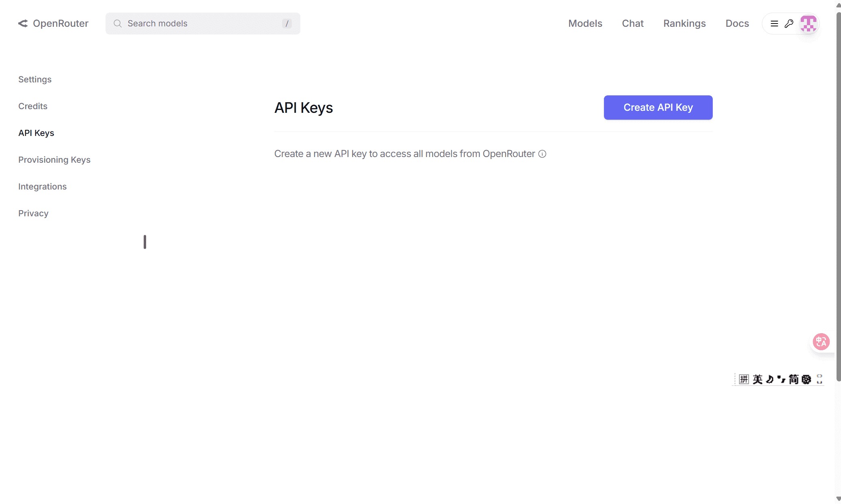The width and height of the screenshot is (841, 504).
Task: Toggle IME 英 English mode
Action: (757, 379)
